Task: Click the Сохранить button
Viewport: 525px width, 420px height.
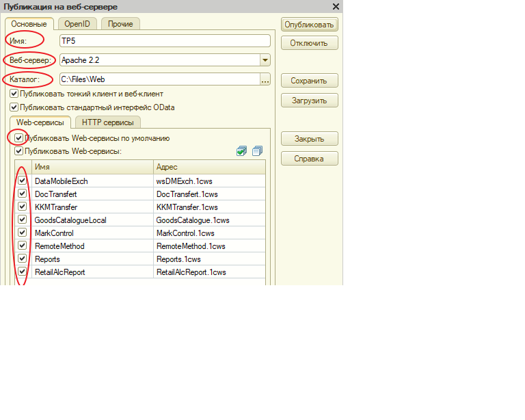Action: pos(309,81)
